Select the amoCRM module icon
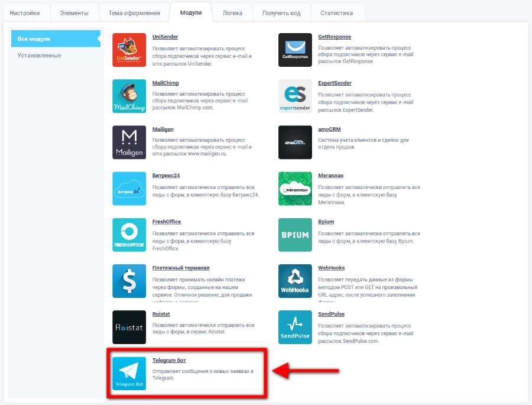Viewport: 532px width, 405px height. coord(295,142)
